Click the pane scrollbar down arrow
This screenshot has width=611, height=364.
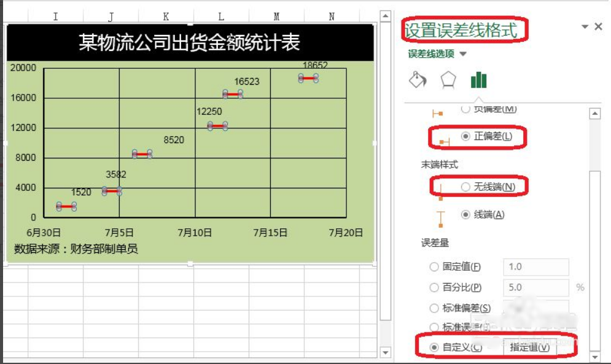tap(594, 357)
